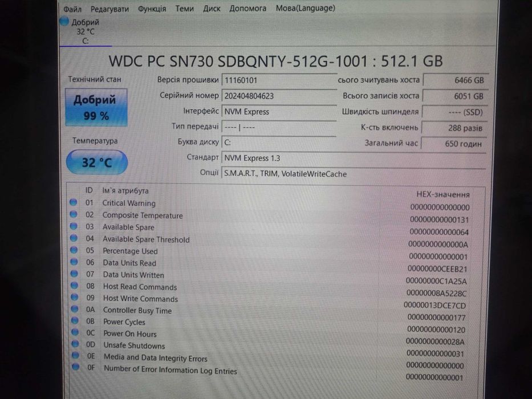Click the total hours value 650 годин

(454, 144)
